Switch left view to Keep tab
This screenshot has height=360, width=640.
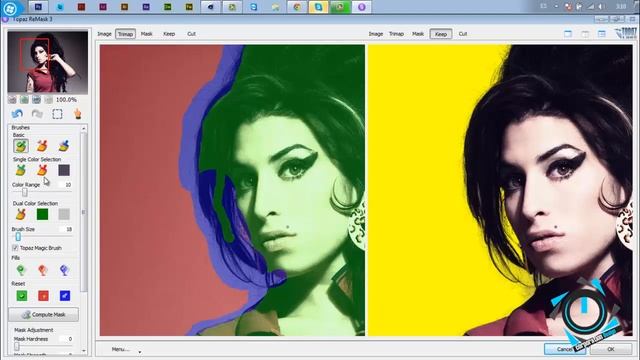coord(169,34)
